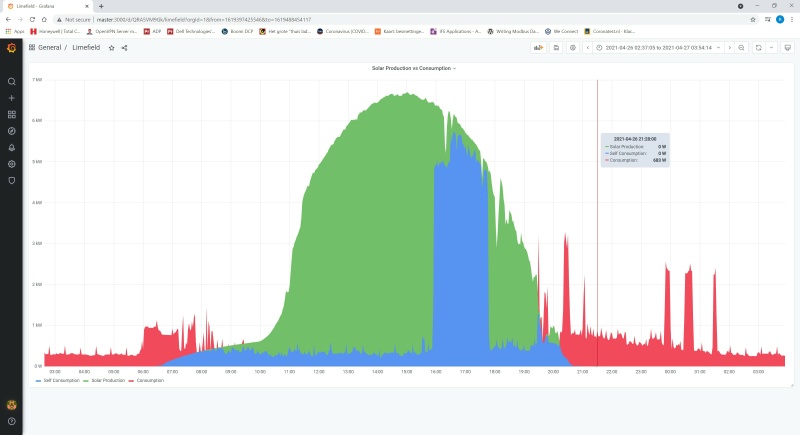Shift time range backward
Screen dimensions: 800x435
point(587,47)
